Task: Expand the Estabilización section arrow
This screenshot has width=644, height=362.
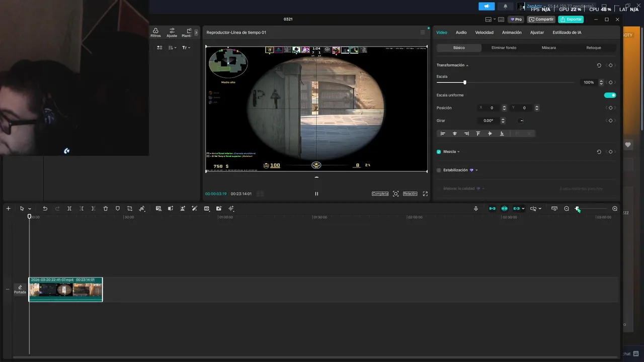Action: tap(476, 170)
